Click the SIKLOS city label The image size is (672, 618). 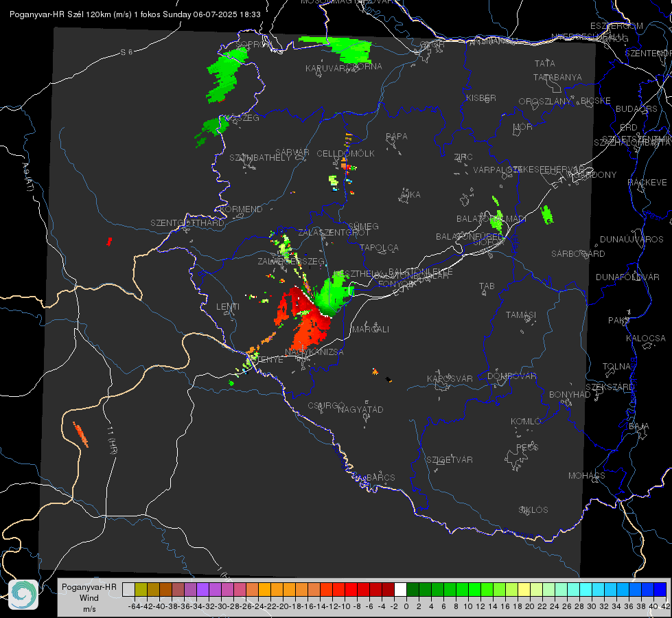(533, 510)
